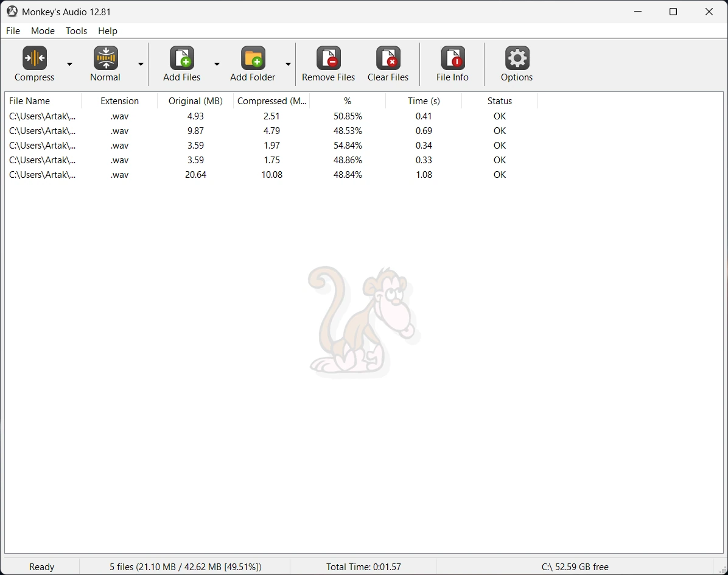Select the file row with 9.87 MB original size
Screen dimensions: 728x575
(271, 130)
